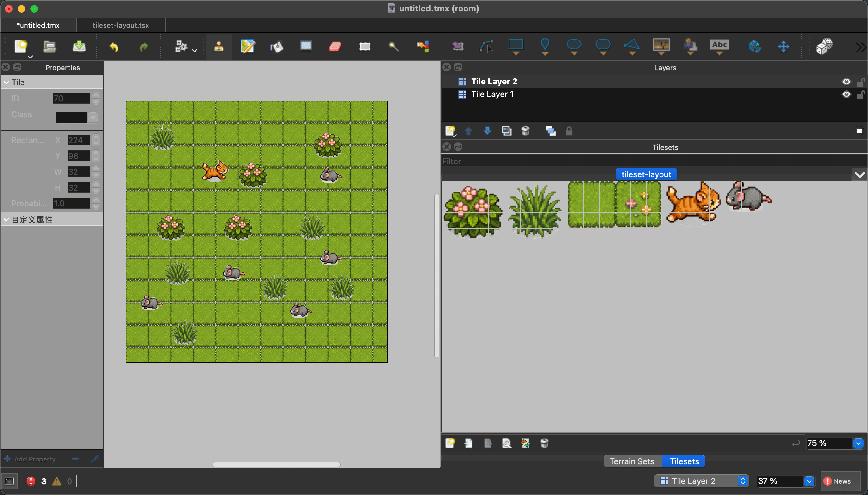
Task: Select the Insert Polygon tool
Action: click(632, 46)
